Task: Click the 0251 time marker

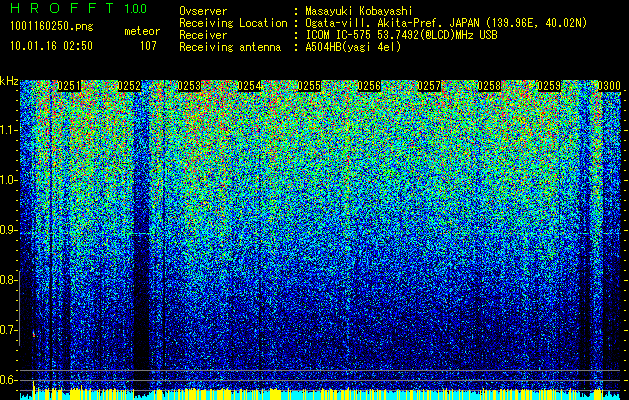Action: (69, 86)
